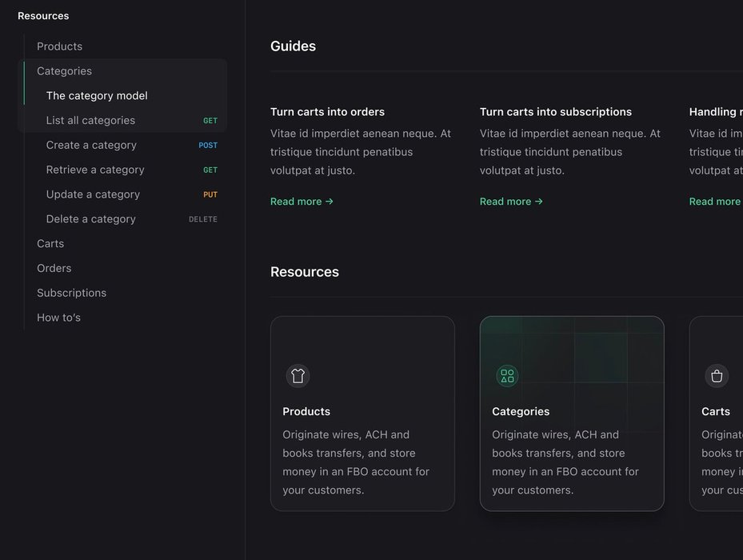Open the Products resource card title
743x560 pixels.
click(306, 412)
